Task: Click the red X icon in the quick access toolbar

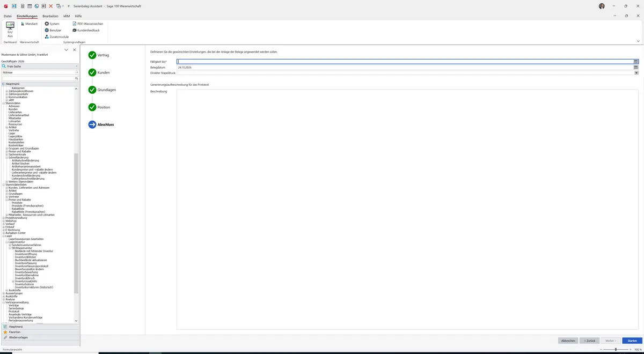Action: 51,6
